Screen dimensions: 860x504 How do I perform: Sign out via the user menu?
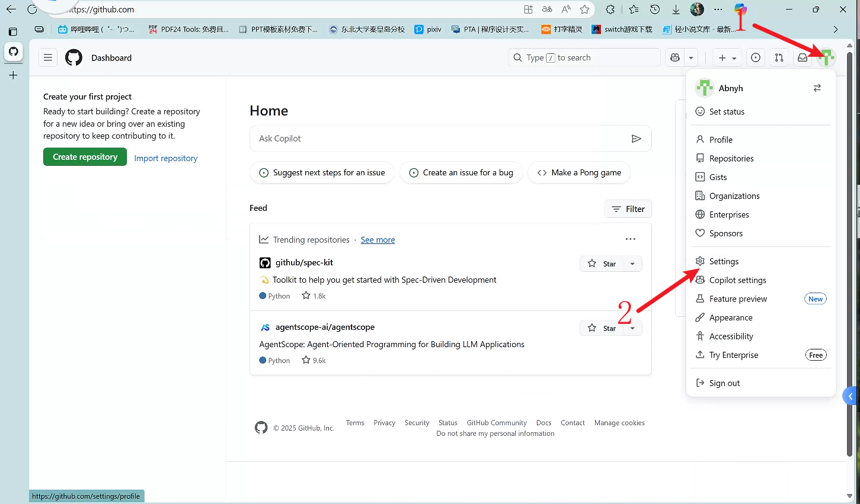coord(761,383)
